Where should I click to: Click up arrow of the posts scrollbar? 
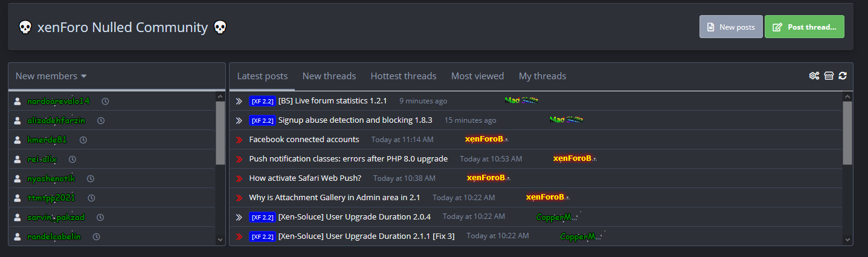click(847, 97)
